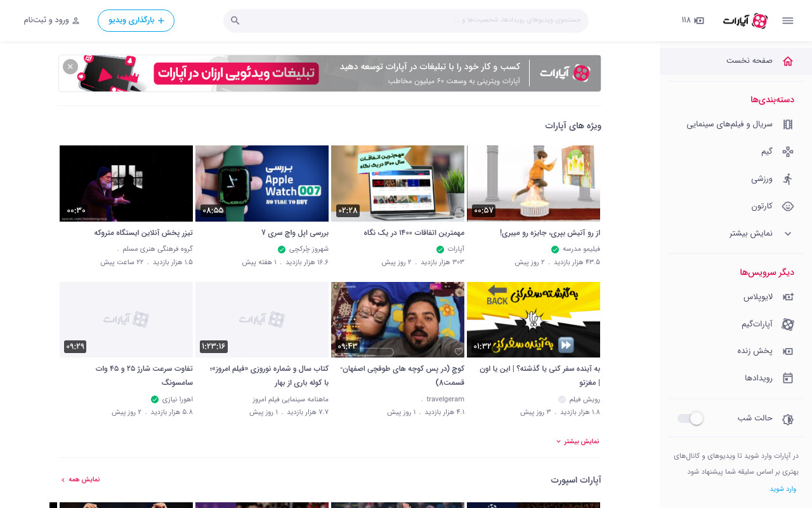Open the hamburger menu icon

pyautogui.click(x=788, y=20)
